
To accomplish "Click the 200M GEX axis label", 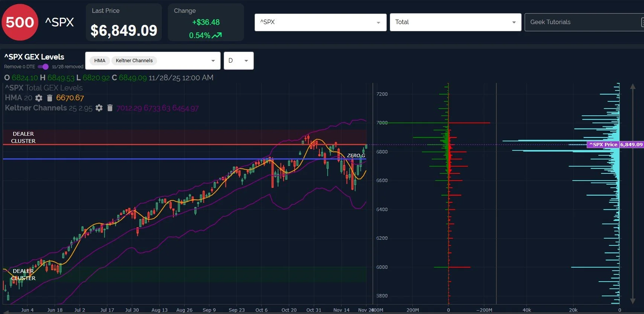I will click(413, 310).
